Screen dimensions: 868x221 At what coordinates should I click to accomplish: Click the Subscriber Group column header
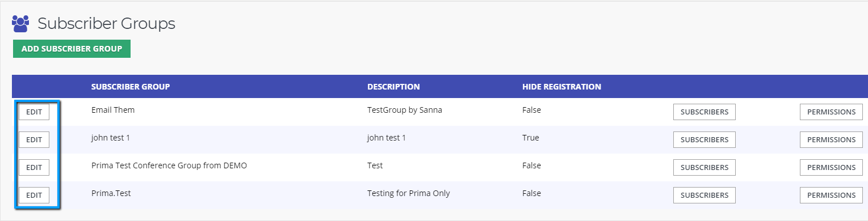click(131, 87)
